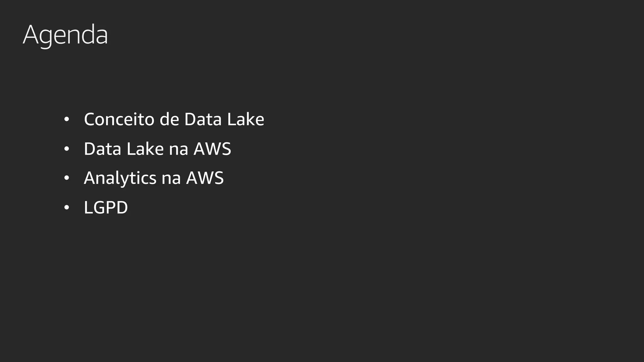This screenshot has width=644, height=362.
Task: Click the bullet point before LGPD
Action: pyautogui.click(x=66, y=208)
